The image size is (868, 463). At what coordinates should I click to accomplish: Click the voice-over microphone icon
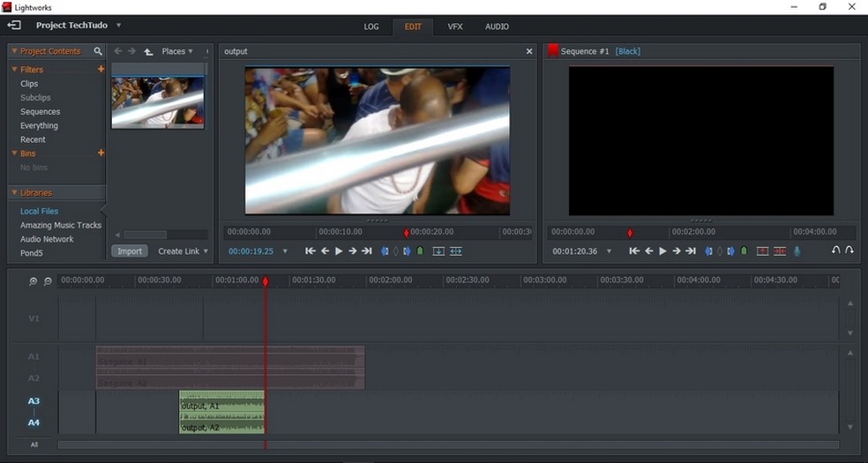(x=797, y=251)
